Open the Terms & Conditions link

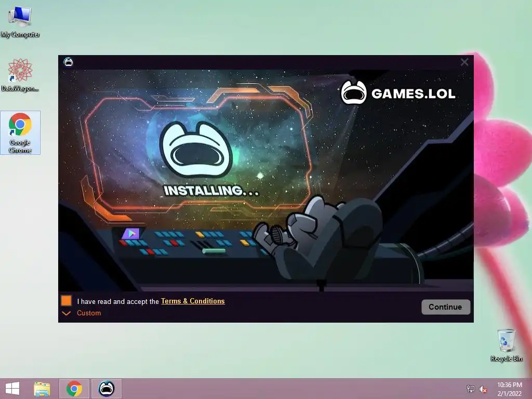pyautogui.click(x=193, y=301)
